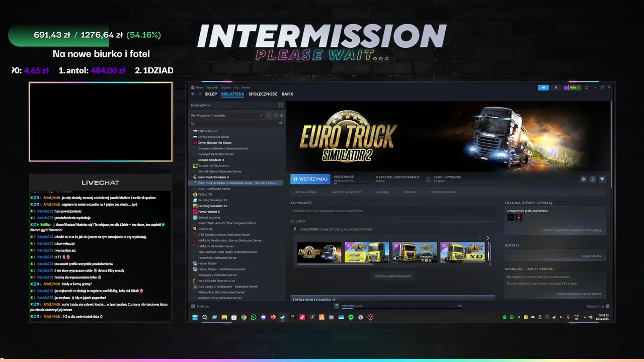Select Euro Truck Simulator 2 Dedicated Server
The width and height of the screenshot is (644, 362).
point(236,183)
